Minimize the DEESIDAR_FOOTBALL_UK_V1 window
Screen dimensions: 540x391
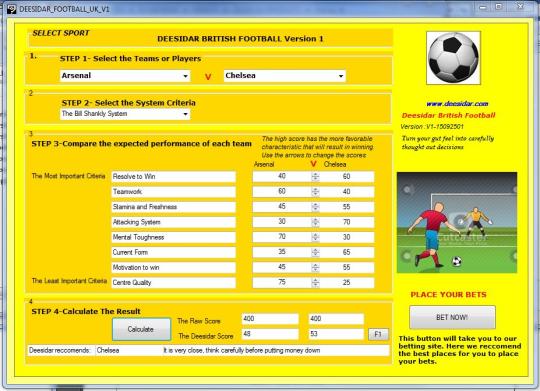pos(483,7)
